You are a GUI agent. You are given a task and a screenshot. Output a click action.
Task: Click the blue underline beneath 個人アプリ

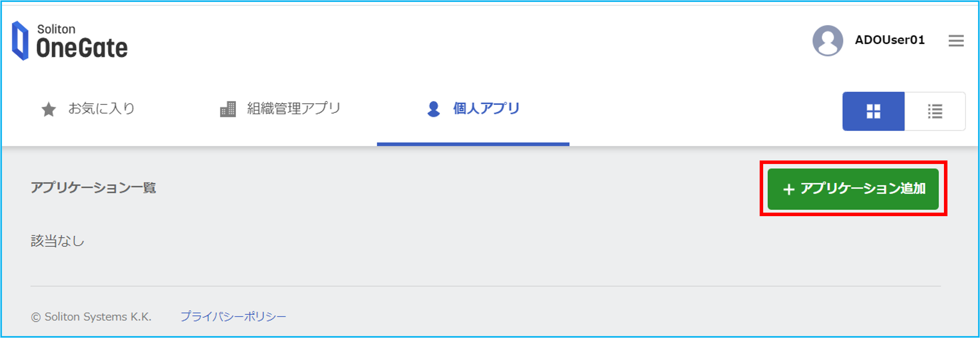point(473,144)
